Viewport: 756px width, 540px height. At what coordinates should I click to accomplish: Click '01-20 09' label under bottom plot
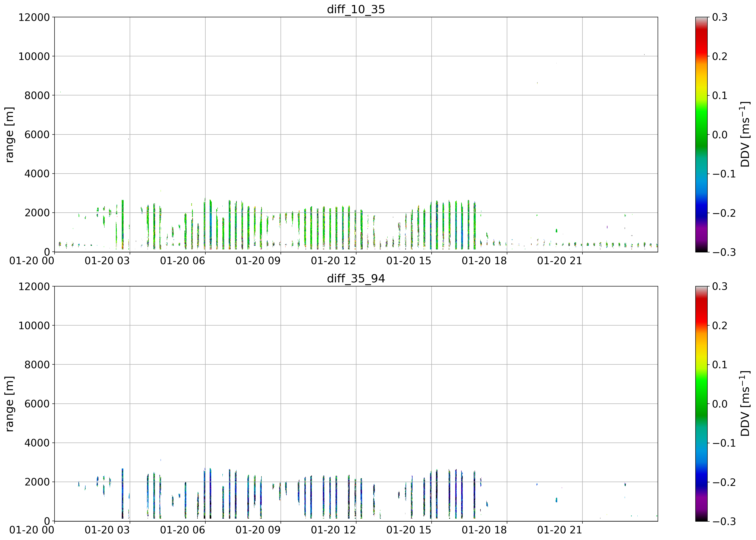(x=258, y=530)
